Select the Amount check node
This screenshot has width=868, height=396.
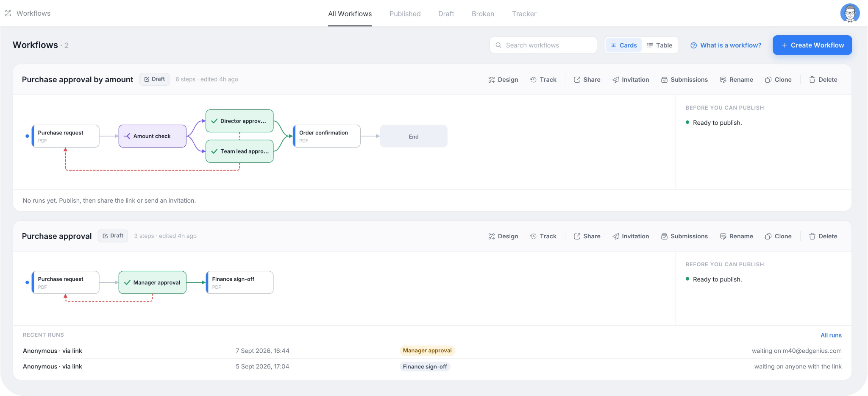point(153,136)
